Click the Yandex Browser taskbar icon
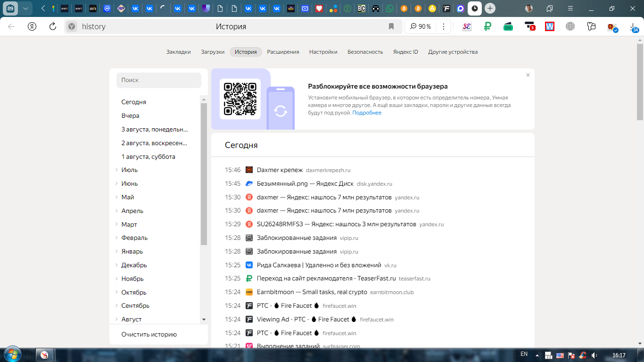Image resolution: width=644 pixels, height=362 pixels. [x=44, y=355]
